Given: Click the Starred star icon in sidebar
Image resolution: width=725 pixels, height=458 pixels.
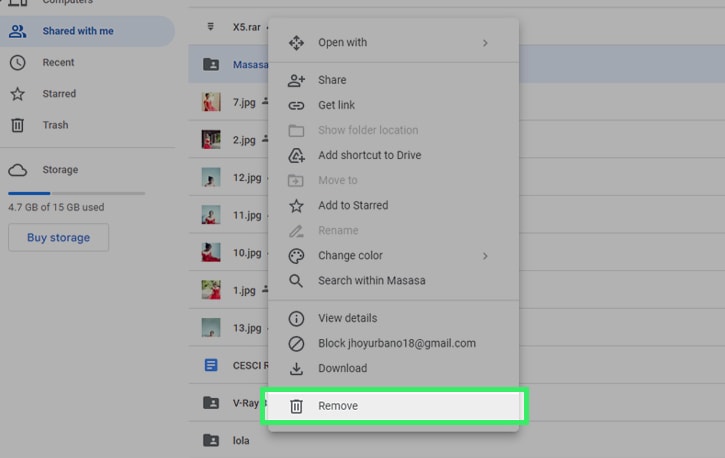Looking at the screenshot, I should [x=18, y=94].
